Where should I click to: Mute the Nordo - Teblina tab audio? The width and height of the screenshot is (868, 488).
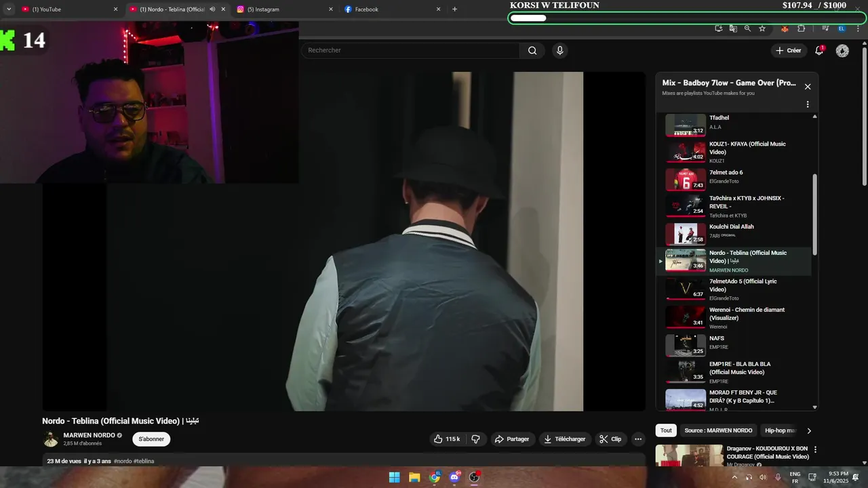pyautogui.click(x=212, y=9)
